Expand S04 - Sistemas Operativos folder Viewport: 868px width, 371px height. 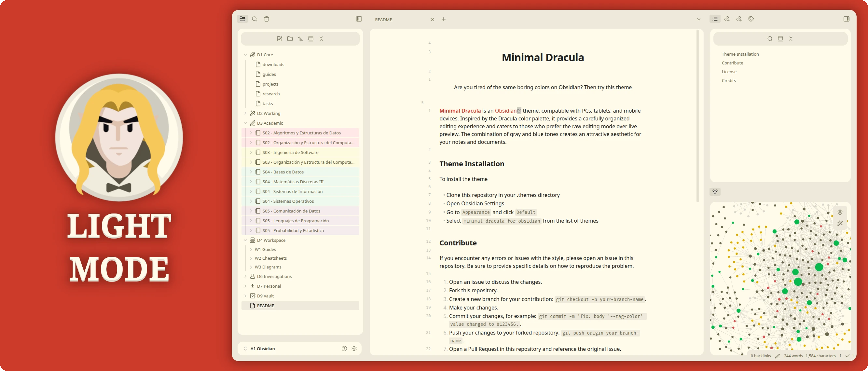251,201
